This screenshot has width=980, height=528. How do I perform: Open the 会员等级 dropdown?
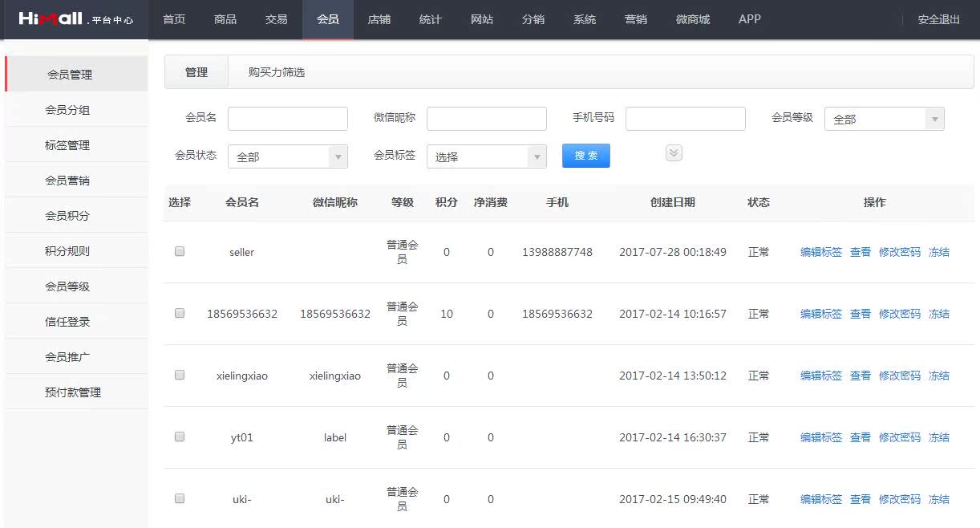[x=884, y=119]
